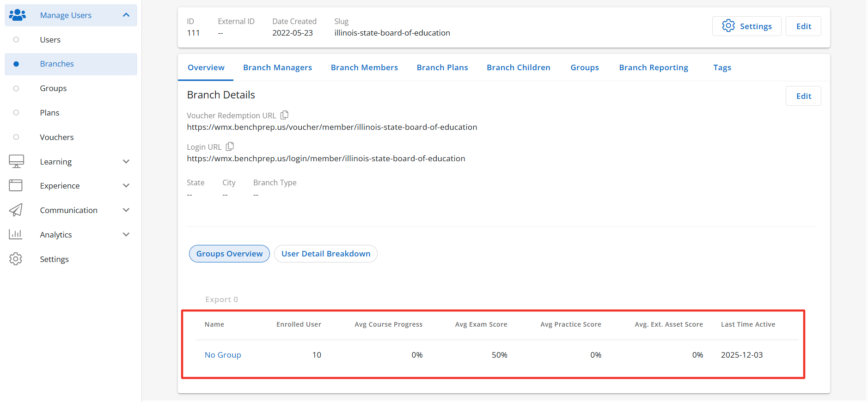
Task: Copy the Voucher Redemption URL
Action: click(285, 115)
